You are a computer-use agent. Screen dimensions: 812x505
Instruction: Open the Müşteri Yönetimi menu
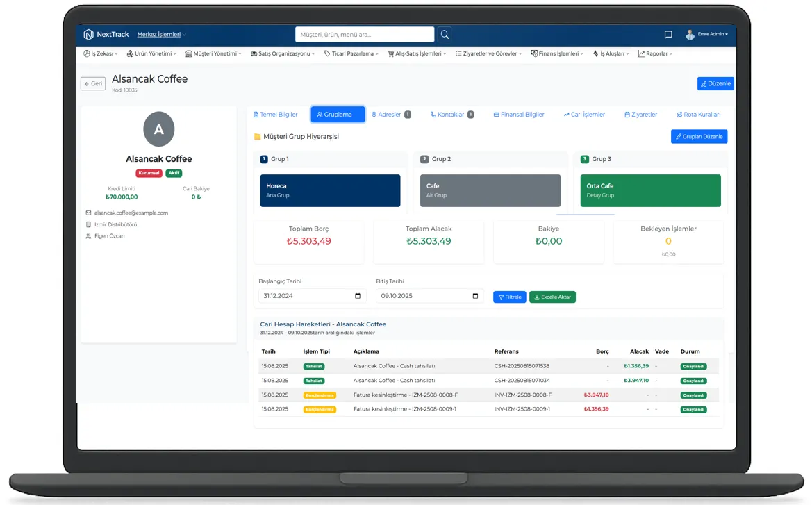[x=214, y=53]
